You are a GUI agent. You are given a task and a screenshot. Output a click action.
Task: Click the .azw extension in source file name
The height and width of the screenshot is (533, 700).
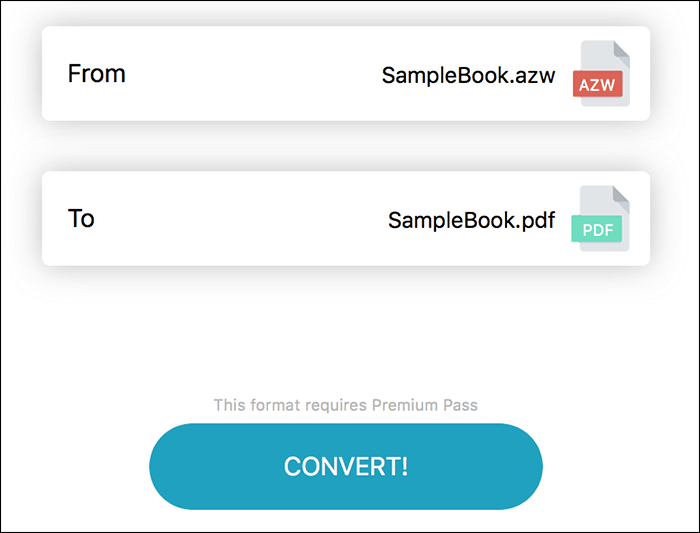click(x=536, y=75)
